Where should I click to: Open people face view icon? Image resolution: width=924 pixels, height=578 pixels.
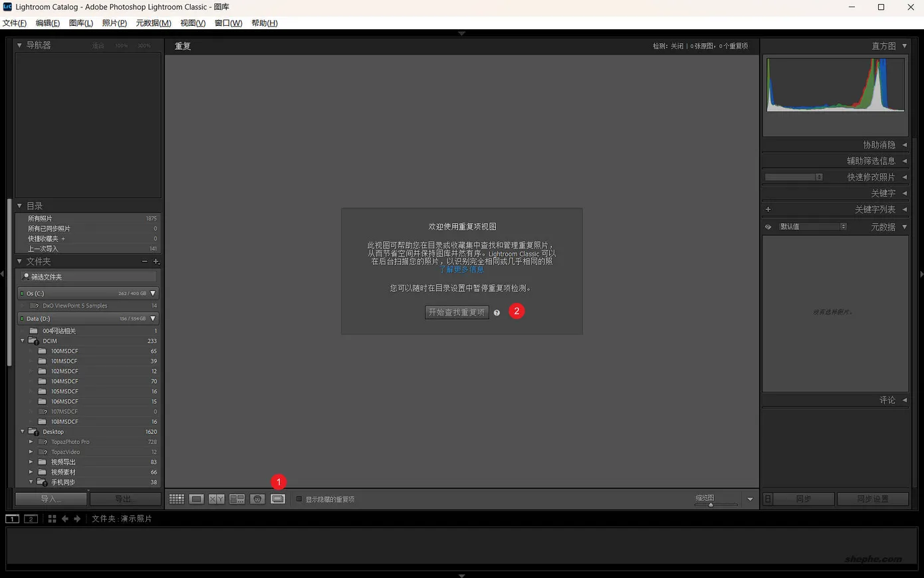pyautogui.click(x=257, y=499)
